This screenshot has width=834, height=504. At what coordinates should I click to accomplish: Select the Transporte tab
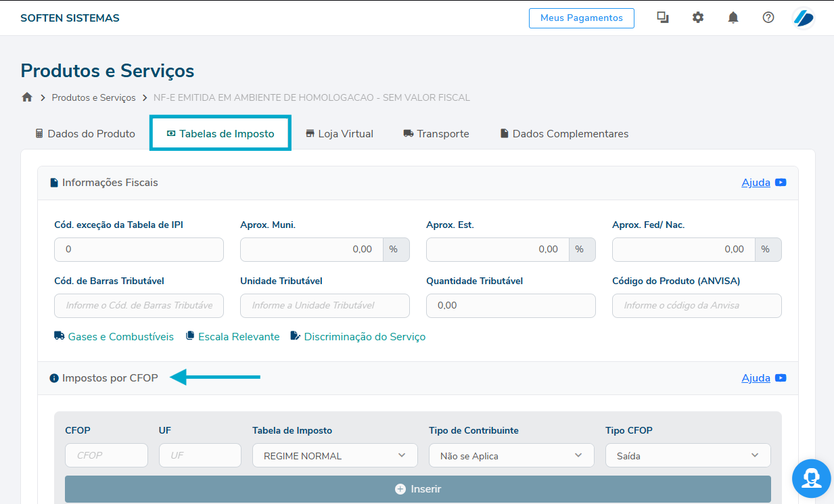click(x=436, y=134)
